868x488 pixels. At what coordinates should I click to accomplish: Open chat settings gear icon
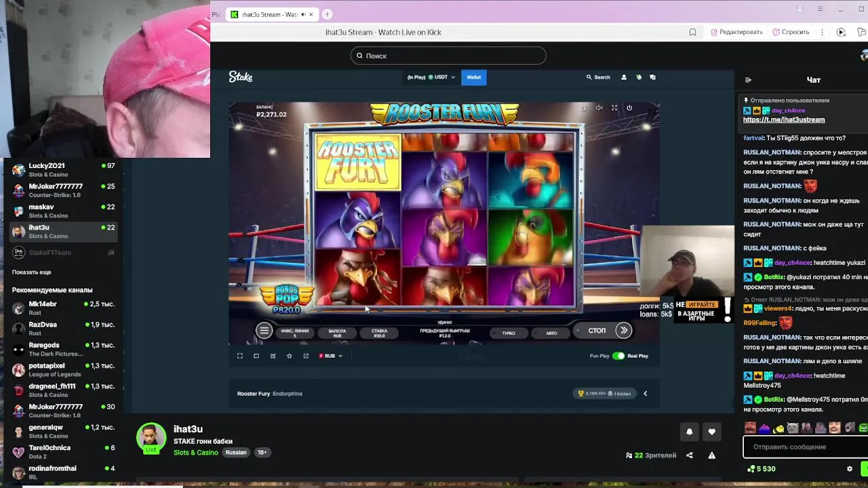(850, 469)
